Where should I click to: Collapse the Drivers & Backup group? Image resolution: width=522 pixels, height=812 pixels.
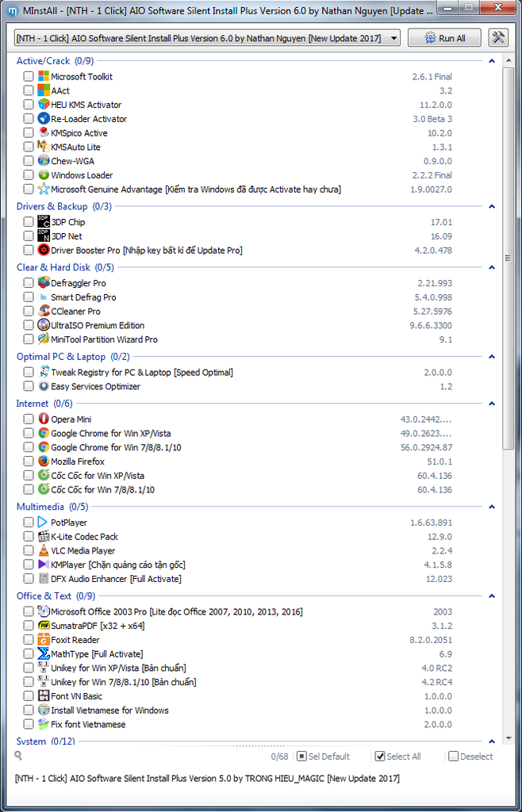pos(492,207)
